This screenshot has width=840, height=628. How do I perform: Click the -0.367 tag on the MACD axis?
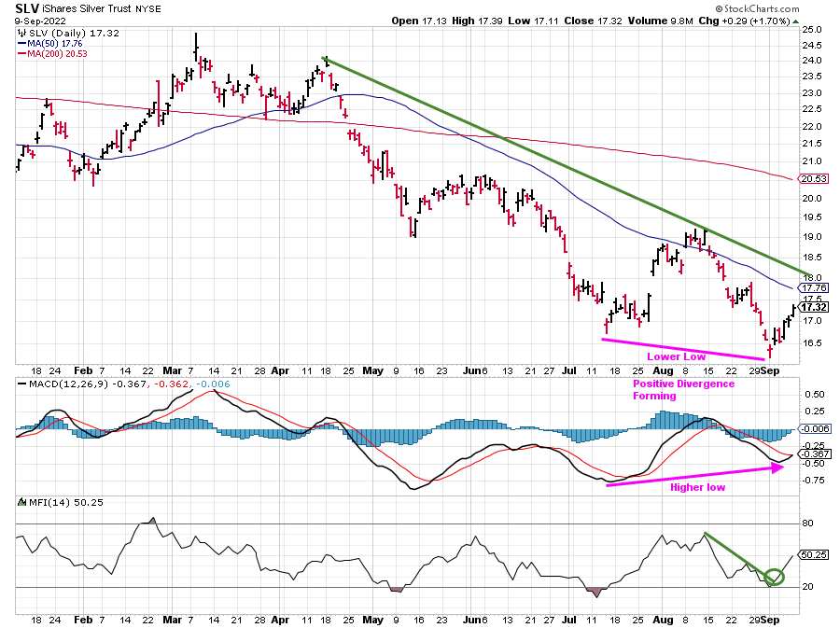pyautogui.click(x=814, y=454)
